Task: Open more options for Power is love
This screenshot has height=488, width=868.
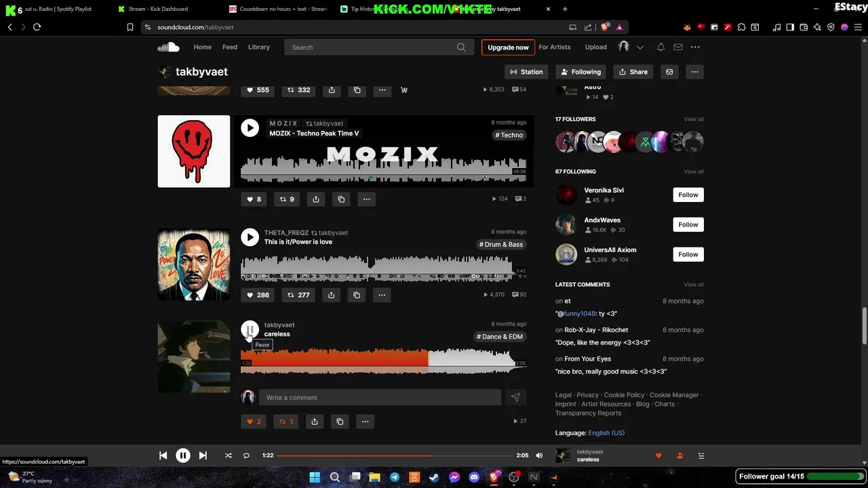Action: click(x=382, y=295)
